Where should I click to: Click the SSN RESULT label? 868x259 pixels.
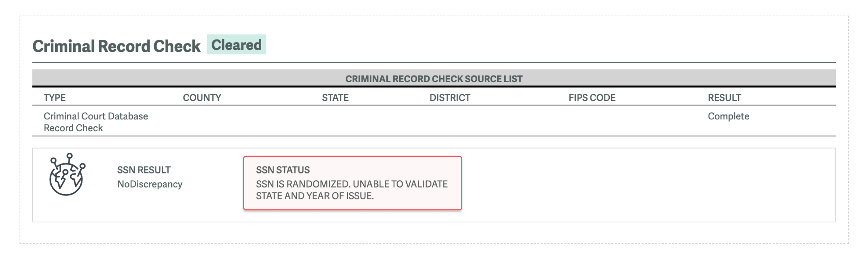click(x=144, y=170)
